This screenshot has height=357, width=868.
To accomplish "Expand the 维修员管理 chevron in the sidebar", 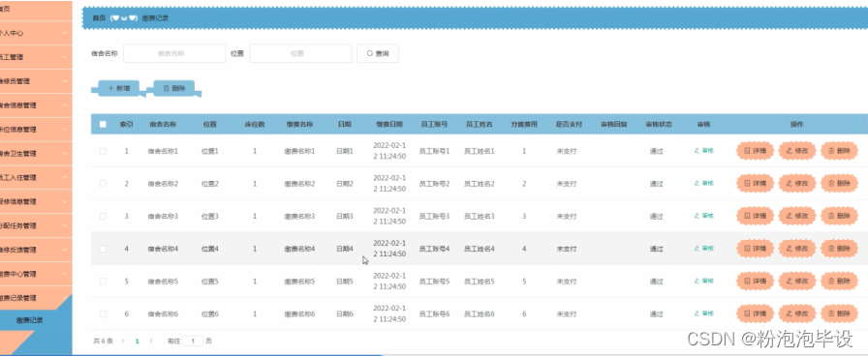I will [x=65, y=81].
